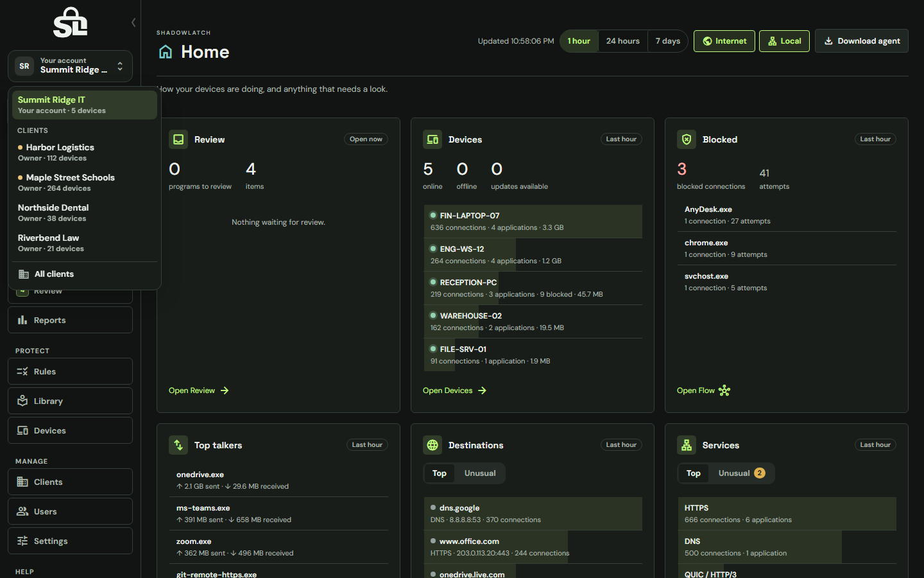This screenshot has height=578, width=924.
Task: Collapse the sidebar with the chevron arrow
Action: coord(133,22)
